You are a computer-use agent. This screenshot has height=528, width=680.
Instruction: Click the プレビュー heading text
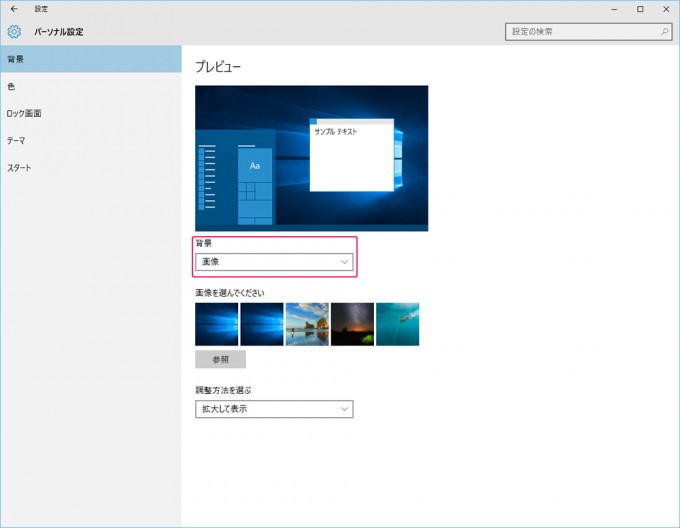218,66
